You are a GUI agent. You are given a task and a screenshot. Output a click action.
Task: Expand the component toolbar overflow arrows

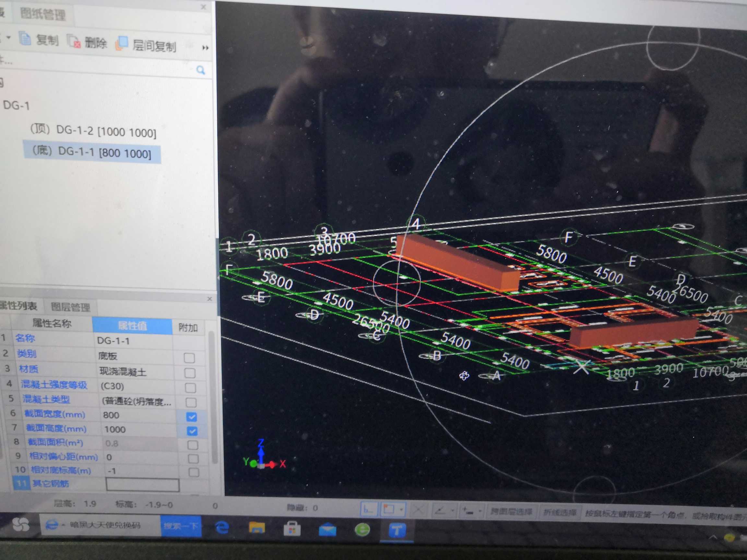point(205,48)
